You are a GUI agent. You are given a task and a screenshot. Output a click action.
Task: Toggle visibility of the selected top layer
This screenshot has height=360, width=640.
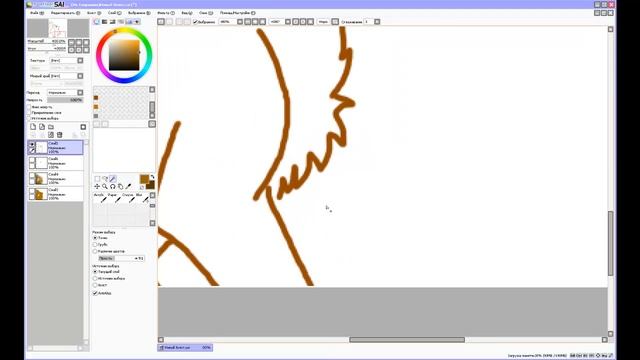[31, 144]
